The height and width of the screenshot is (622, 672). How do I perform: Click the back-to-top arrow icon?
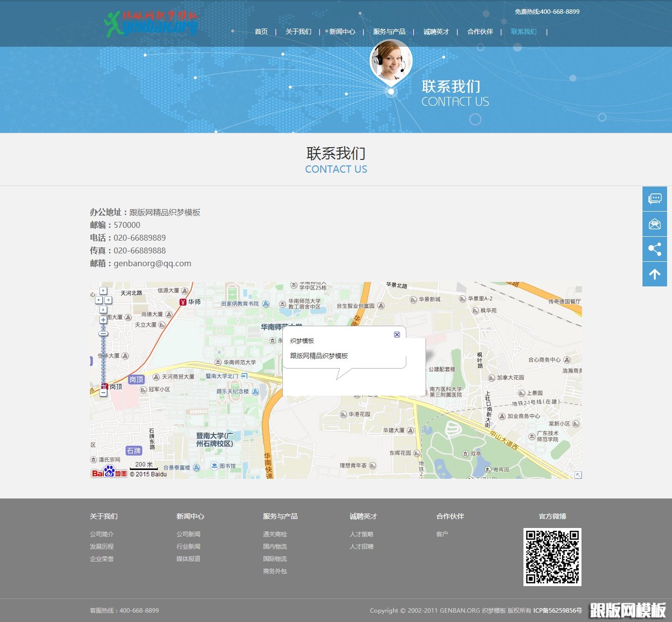pyautogui.click(x=655, y=274)
